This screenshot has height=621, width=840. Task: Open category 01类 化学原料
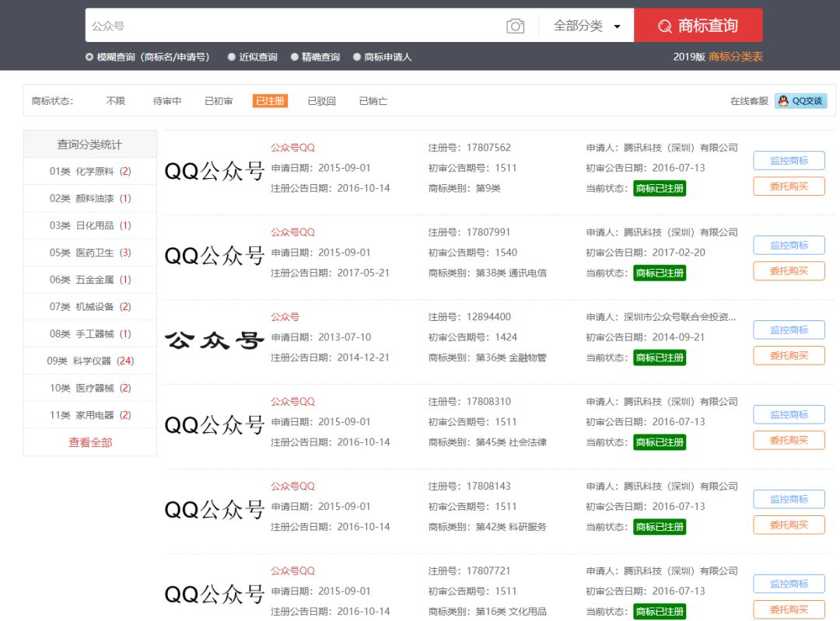pos(90,171)
